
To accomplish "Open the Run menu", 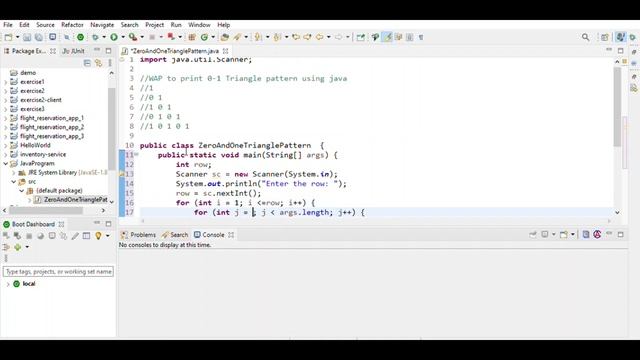I will 176,25.
